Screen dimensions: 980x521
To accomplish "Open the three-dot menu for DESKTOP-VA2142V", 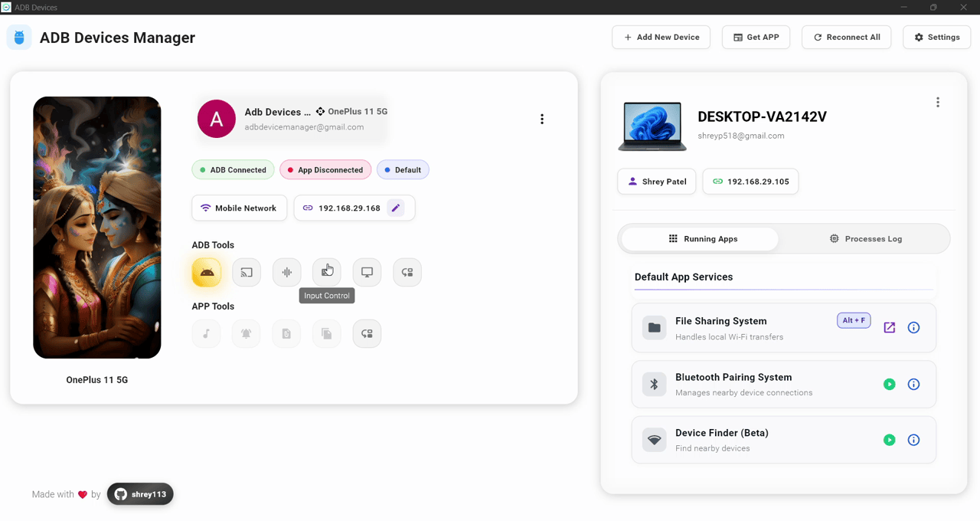I will coord(938,101).
